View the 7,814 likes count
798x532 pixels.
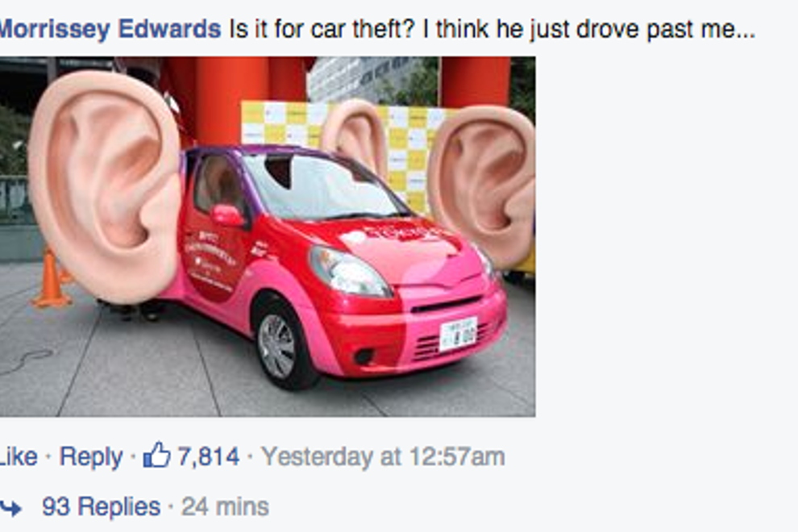(x=208, y=456)
